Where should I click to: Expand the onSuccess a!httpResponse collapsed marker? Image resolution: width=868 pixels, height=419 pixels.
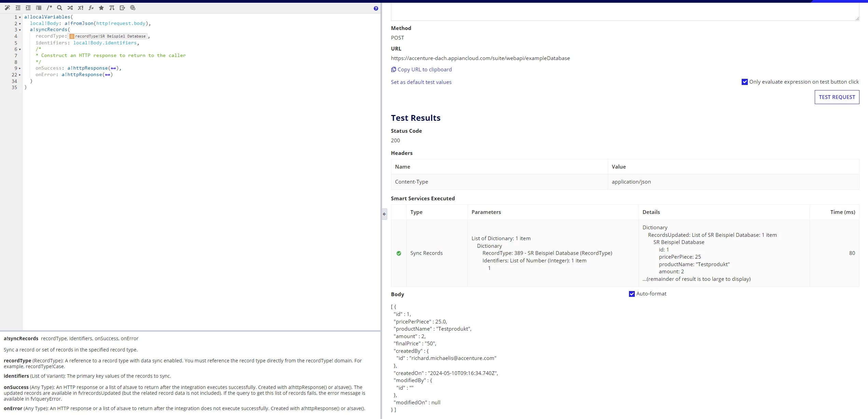(x=113, y=68)
